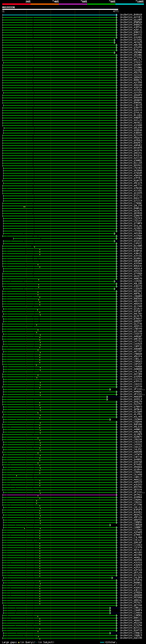Open the UniRef100_Q119B5 hit label

point(131,20)
